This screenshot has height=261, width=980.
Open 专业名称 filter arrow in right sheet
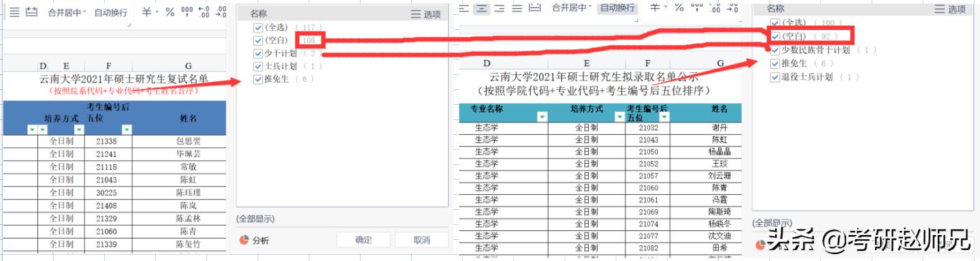click(542, 117)
